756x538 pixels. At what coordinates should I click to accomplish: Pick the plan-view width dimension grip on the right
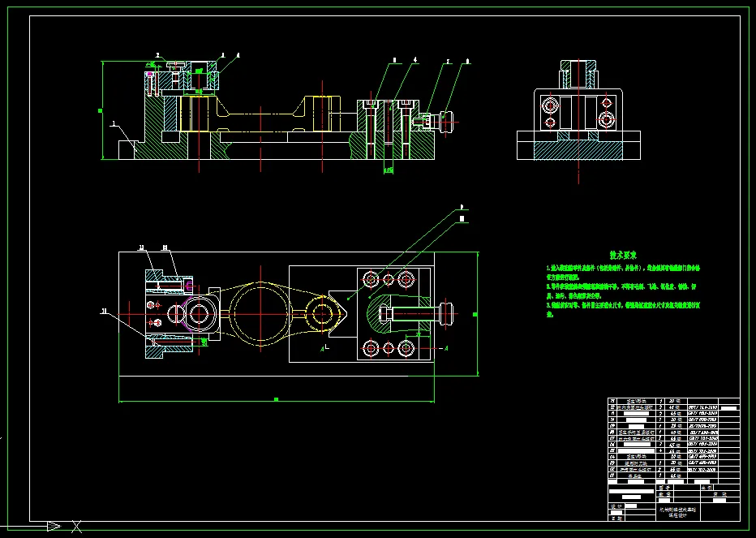pos(475,314)
